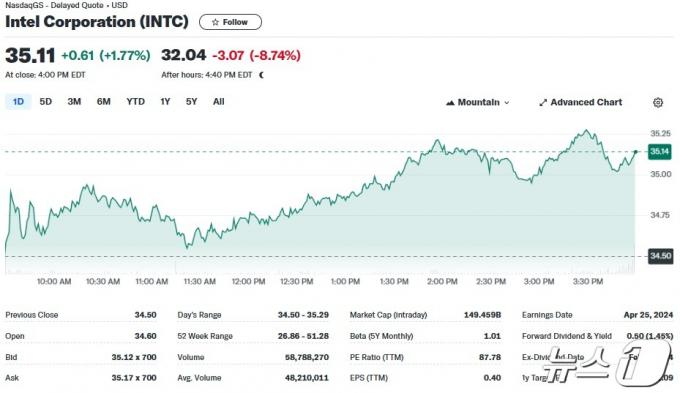Image resolution: width=680 pixels, height=393 pixels.
Task: Open chart settings gear icon
Action: 658,102
